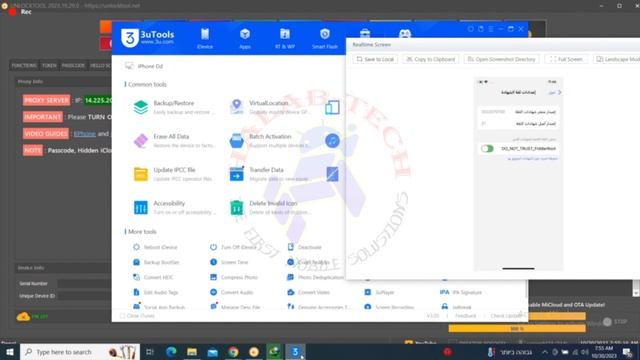Click Reboot iDevice
Viewport: 640px width, 360px height.
(x=155, y=247)
